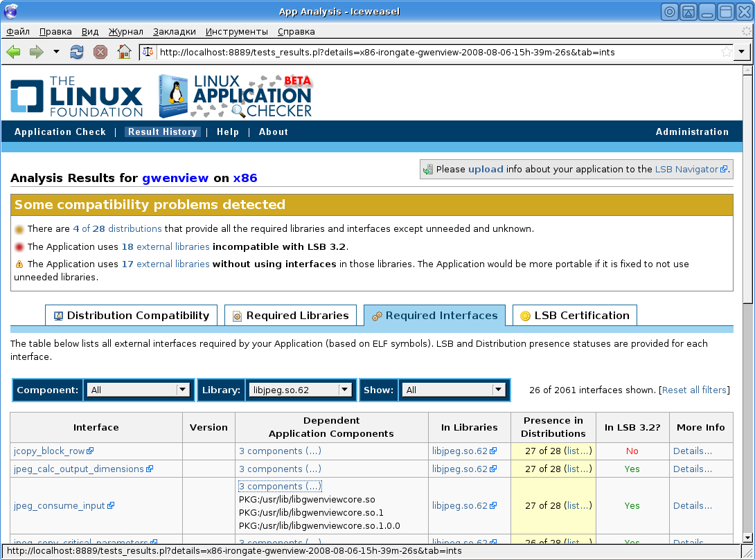This screenshot has width=755, height=560.
Task: Open the Library filter showing libjpeg.so.62
Action: pyautogui.click(x=299, y=390)
